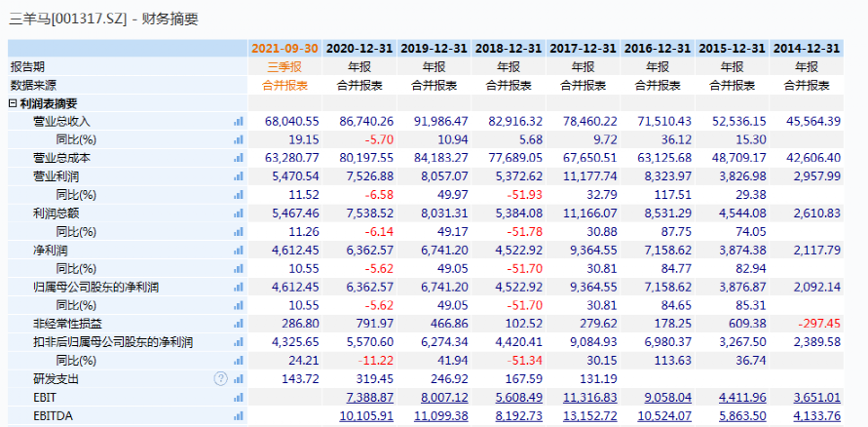Open chart icon for 营业总成本 row
Viewport: 868px width, 427px height.
(238, 158)
